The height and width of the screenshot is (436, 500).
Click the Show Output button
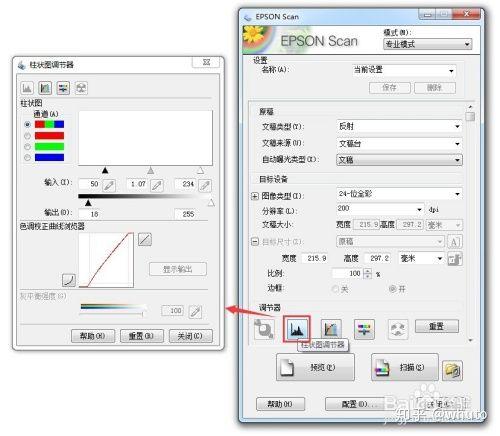coord(178,269)
